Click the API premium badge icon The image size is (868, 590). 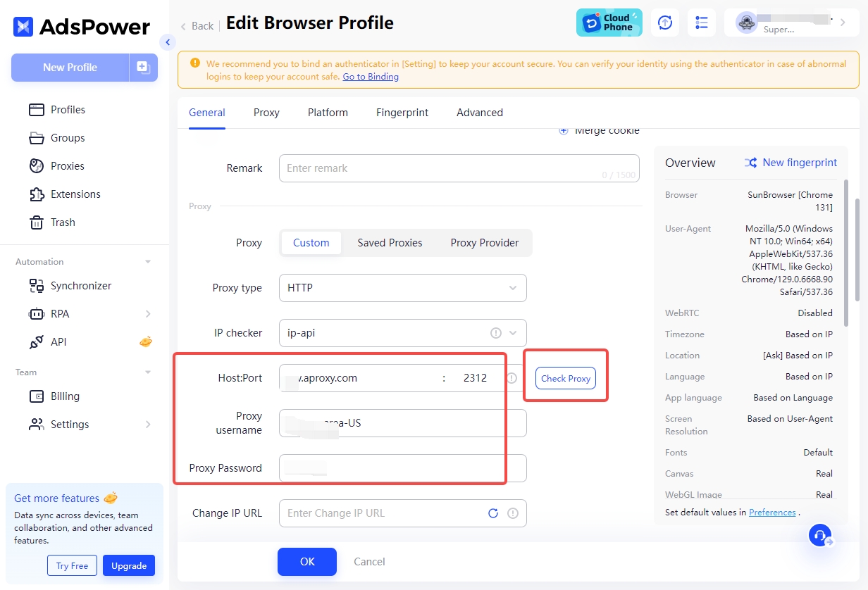[146, 342]
